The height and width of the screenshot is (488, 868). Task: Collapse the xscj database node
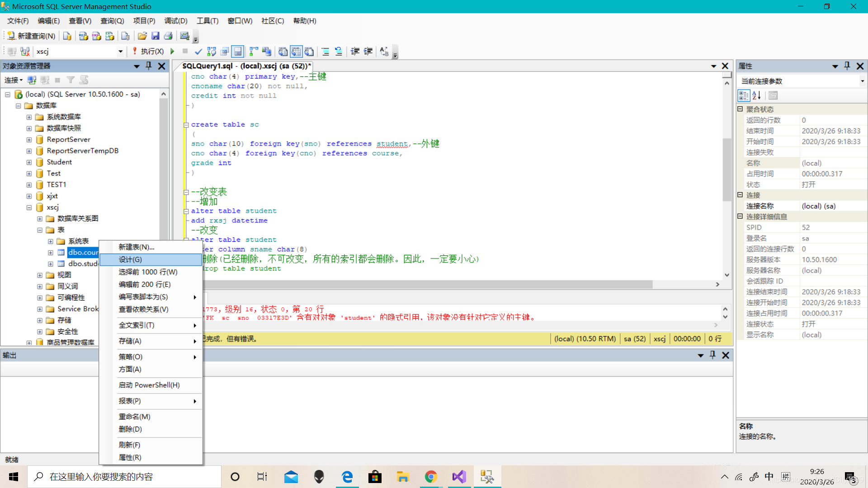click(29, 207)
